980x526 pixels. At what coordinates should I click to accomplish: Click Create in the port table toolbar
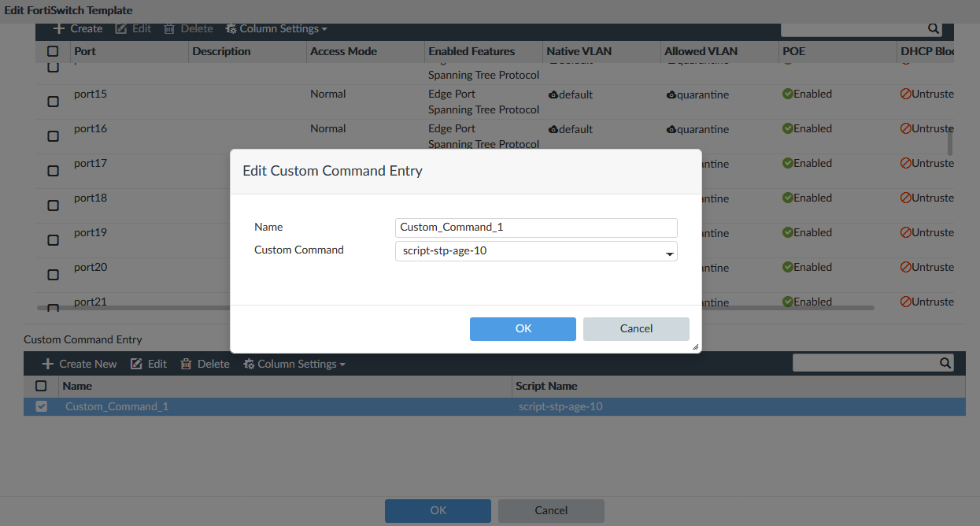pyautogui.click(x=78, y=28)
